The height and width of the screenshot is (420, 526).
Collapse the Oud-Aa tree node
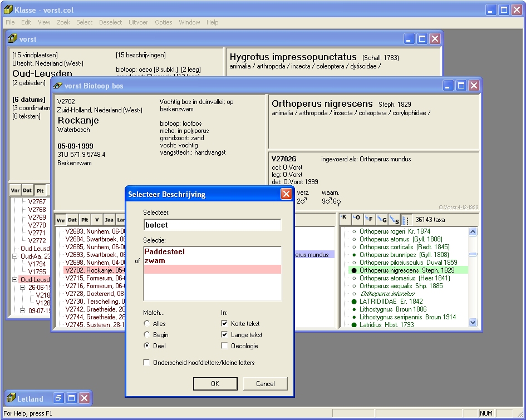(15, 256)
